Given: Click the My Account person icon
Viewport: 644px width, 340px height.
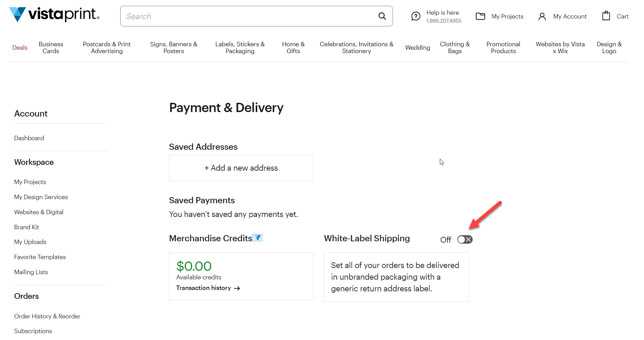Looking at the screenshot, I should tap(542, 16).
